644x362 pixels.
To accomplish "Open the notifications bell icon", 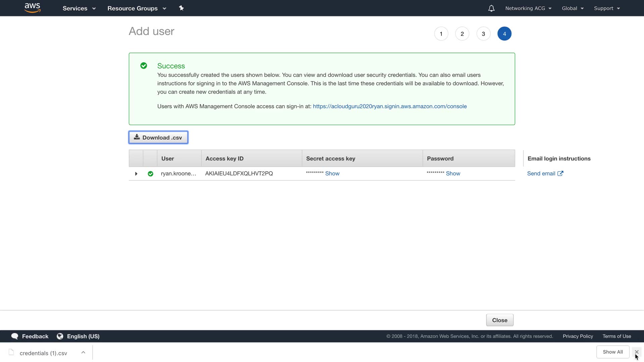I will (491, 8).
